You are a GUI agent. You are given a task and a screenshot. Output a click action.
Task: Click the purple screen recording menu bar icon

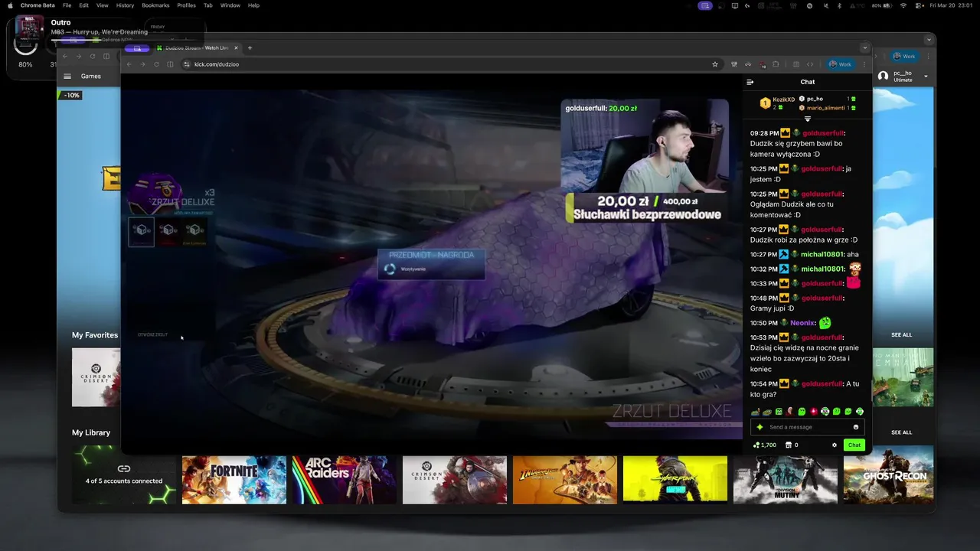point(705,5)
